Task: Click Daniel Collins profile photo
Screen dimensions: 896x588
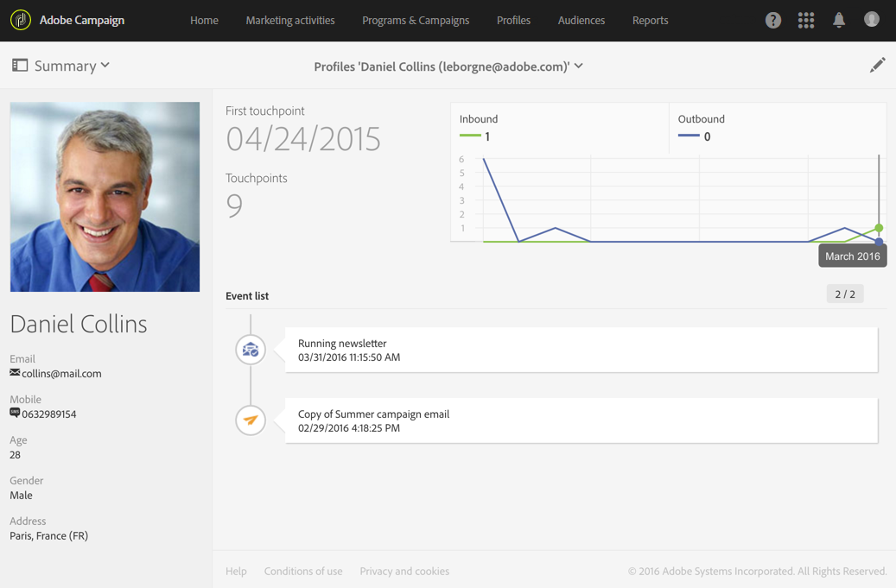Action: pyautogui.click(x=105, y=197)
